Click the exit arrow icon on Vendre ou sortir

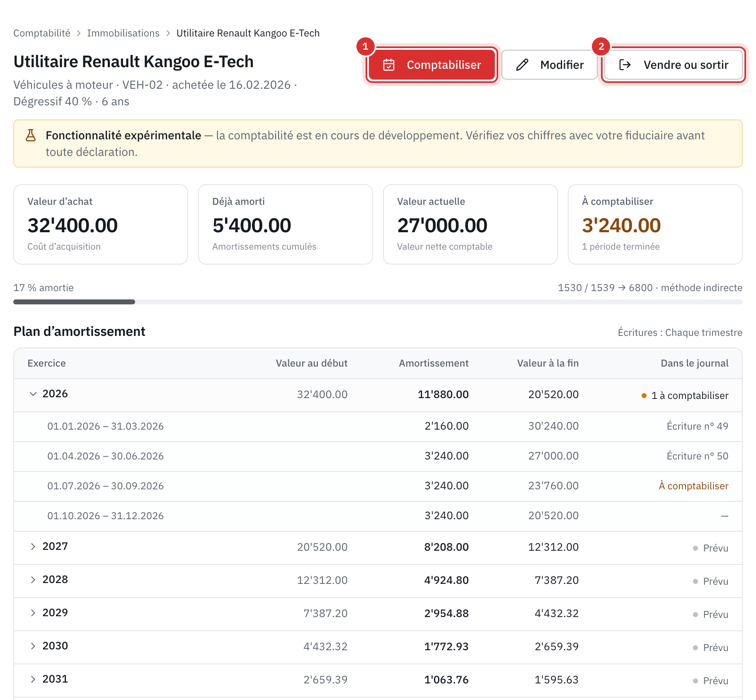point(625,65)
